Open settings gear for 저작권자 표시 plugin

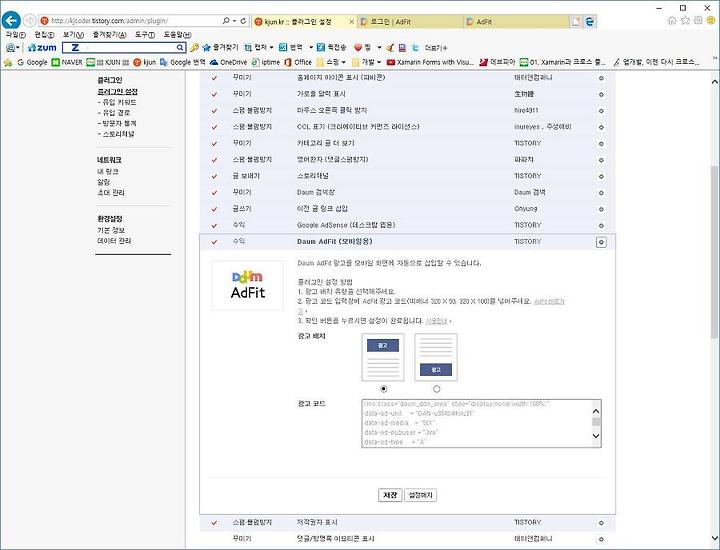[601, 523]
